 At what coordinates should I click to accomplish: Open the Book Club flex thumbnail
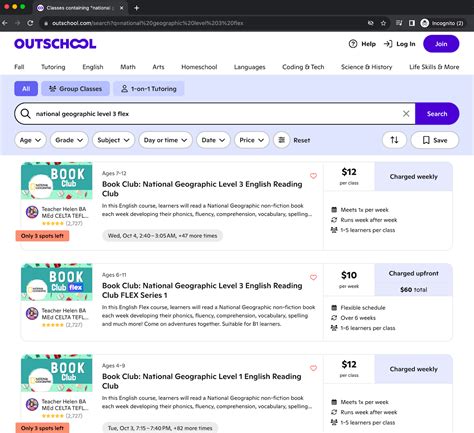(57, 282)
